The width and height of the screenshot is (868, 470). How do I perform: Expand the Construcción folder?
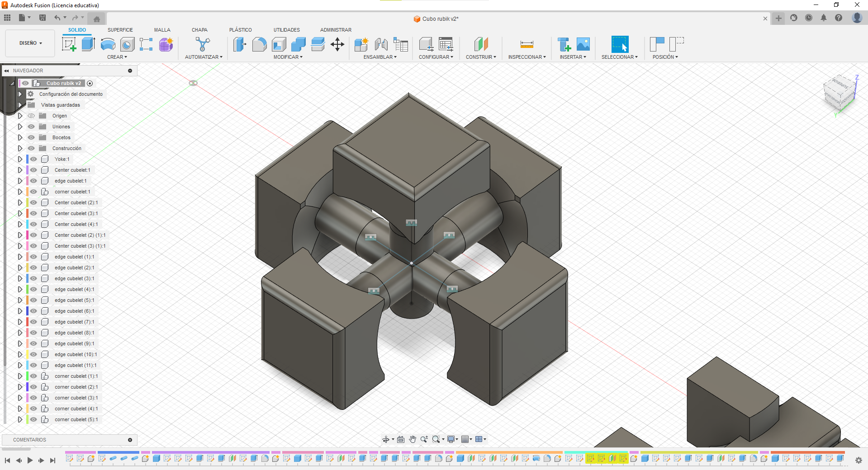(x=20, y=148)
